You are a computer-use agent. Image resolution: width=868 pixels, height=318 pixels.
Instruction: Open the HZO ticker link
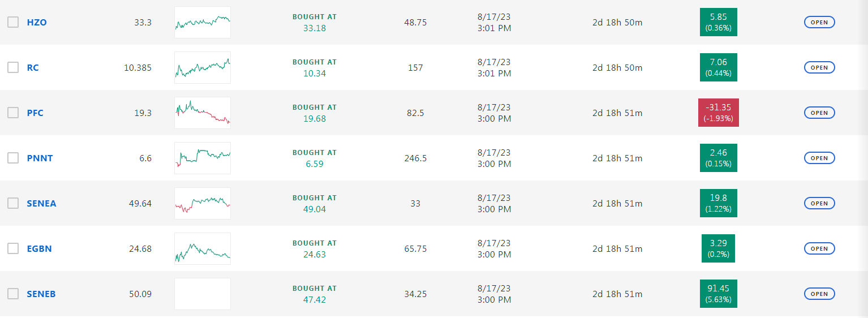pos(37,22)
